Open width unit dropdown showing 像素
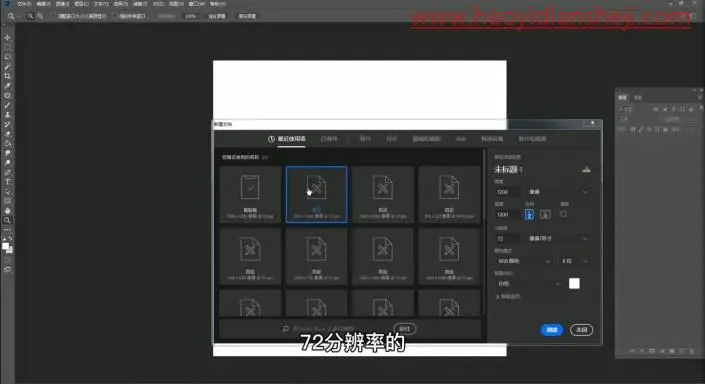Image resolution: width=705 pixels, height=384 pixels. (558, 192)
